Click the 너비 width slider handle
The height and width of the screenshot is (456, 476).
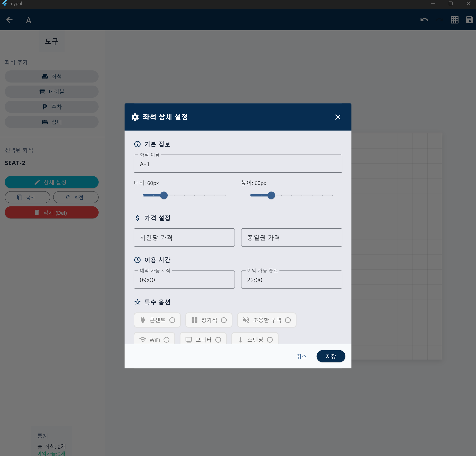(x=164, y=195)
